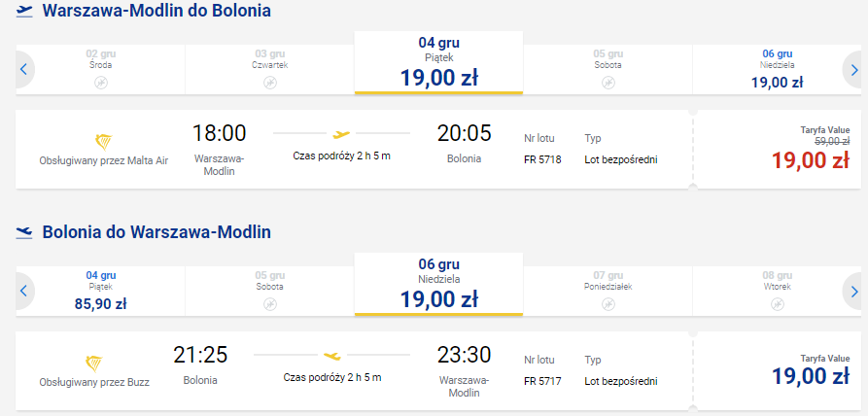Click Ryanair harp logo for Buzz flight
This screenshot has height=416, width=868.
94,364
